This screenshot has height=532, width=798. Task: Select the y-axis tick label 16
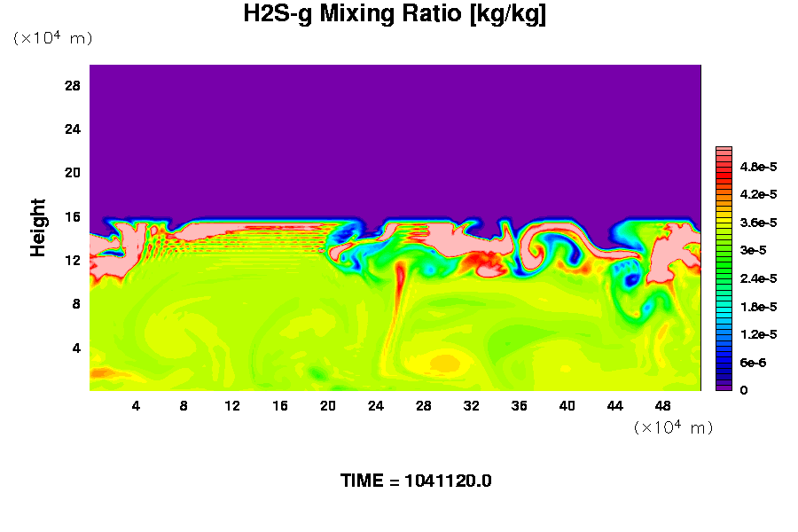pos(73,216)
